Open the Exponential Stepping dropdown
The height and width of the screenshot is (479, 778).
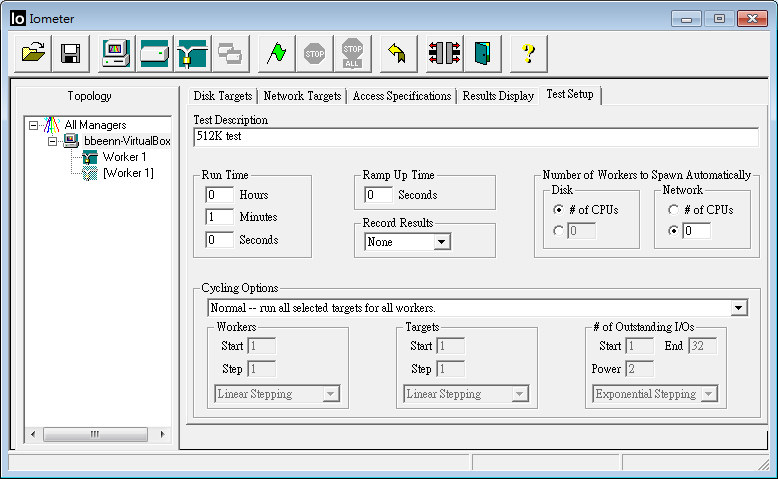[709, 394]
